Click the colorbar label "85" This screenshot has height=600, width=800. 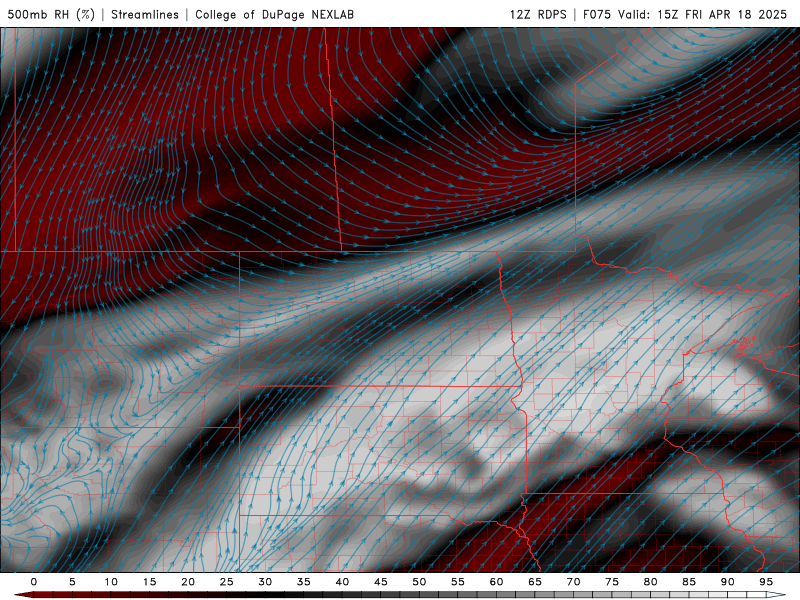689,582
